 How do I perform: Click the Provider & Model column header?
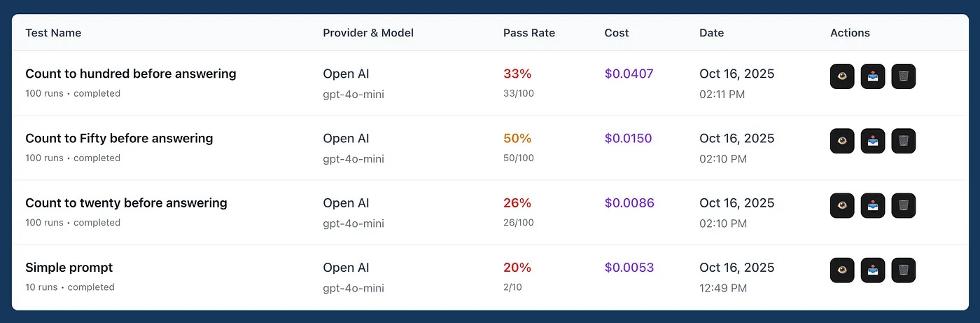[x=368, y=33]
